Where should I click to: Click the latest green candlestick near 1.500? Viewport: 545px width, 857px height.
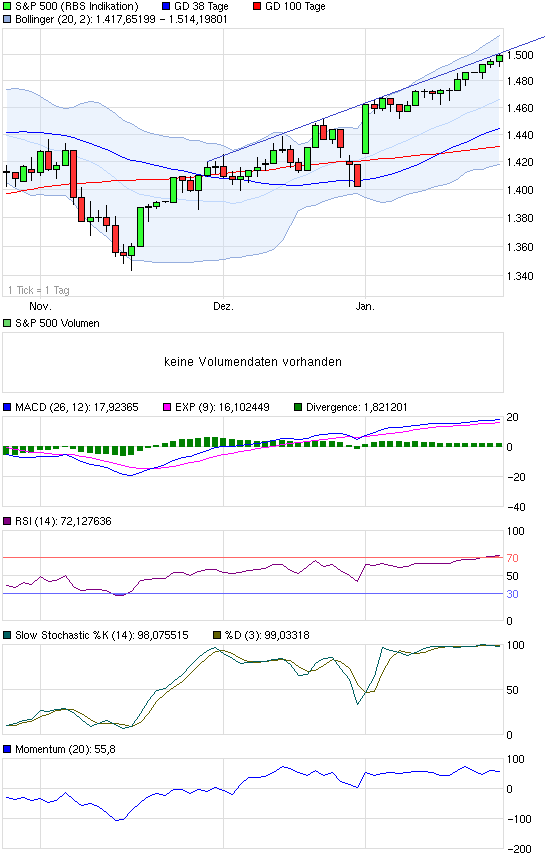point(499,58)
